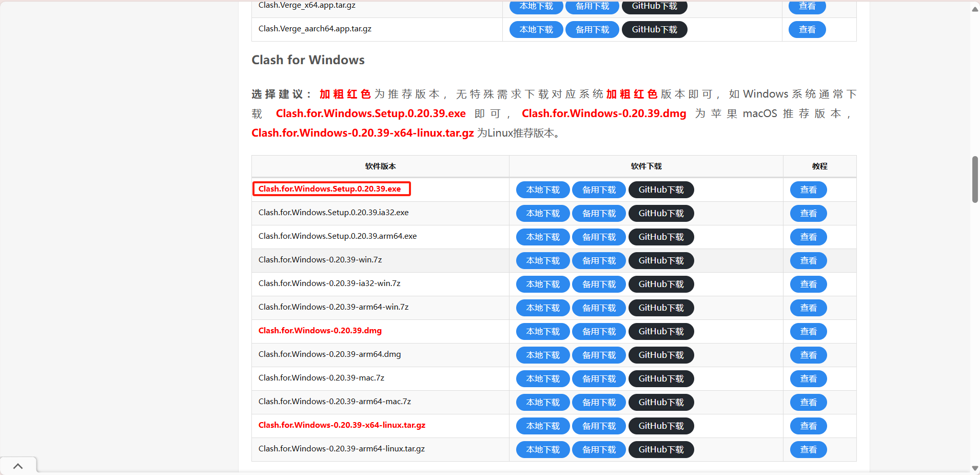Click 备用下载 for Setup.0.20.39.ia32.exe
Image resolution: width=980 pixels, height=475 pixels.
coord(599,214)
